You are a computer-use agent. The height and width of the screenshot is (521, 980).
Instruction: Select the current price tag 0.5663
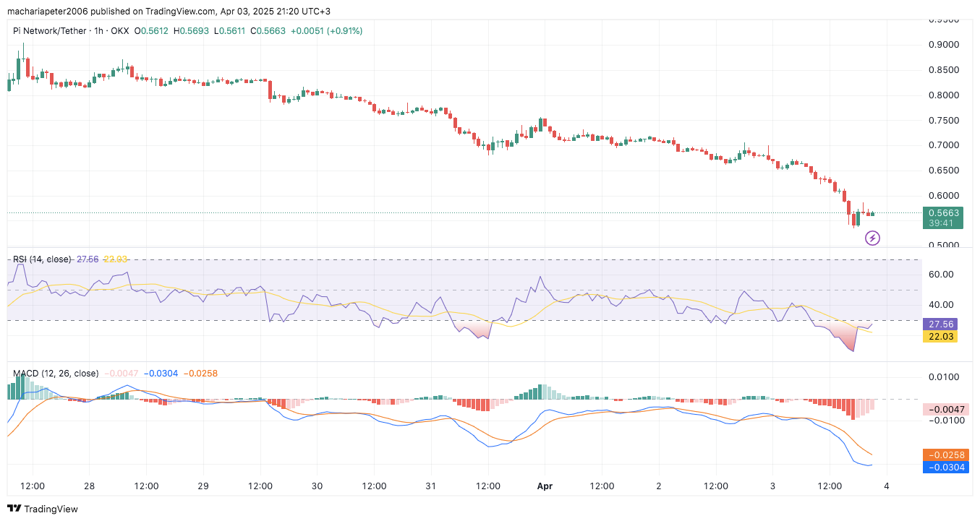point(942,213)
